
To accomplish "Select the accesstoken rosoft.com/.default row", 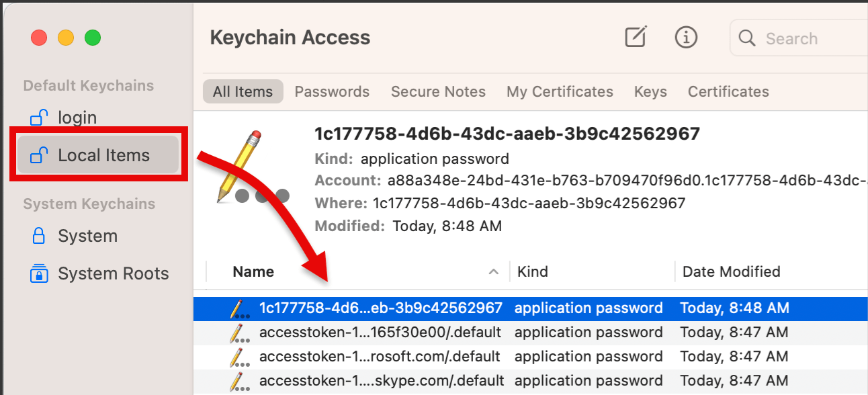I will click(531, 357).
